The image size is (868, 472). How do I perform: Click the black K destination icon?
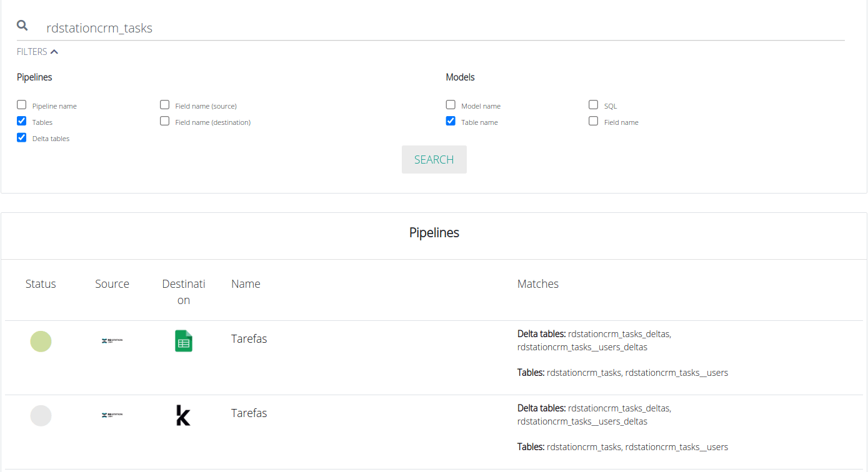[183, 415]
